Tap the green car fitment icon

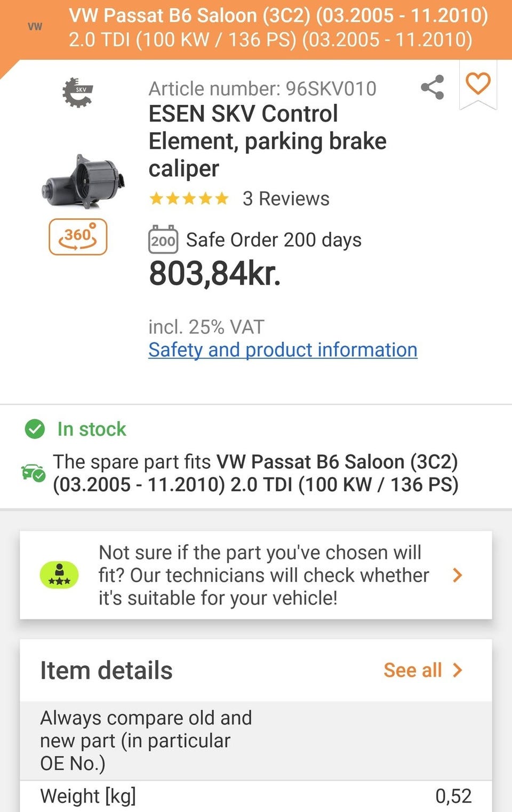click(x=33, y=473)
